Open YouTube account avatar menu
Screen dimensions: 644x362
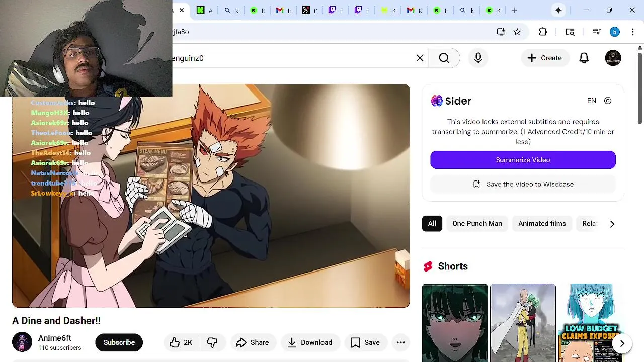click(x=613, y=58)
